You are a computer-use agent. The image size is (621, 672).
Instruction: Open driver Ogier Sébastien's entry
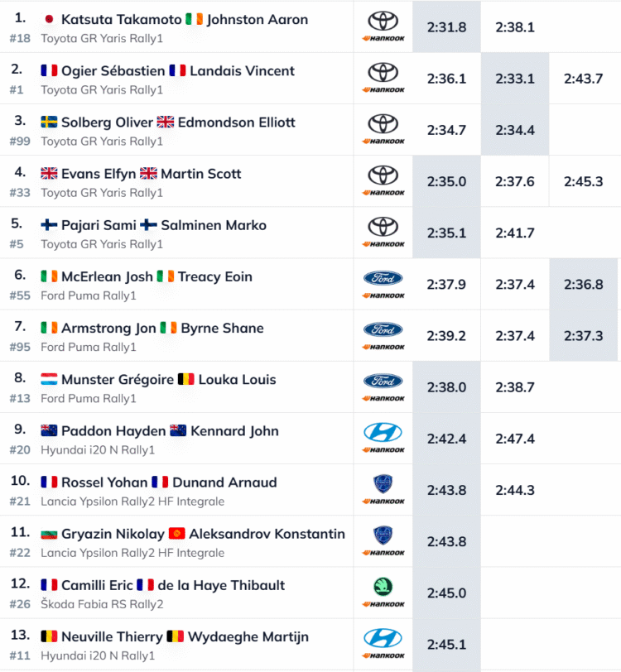(113, 71)
